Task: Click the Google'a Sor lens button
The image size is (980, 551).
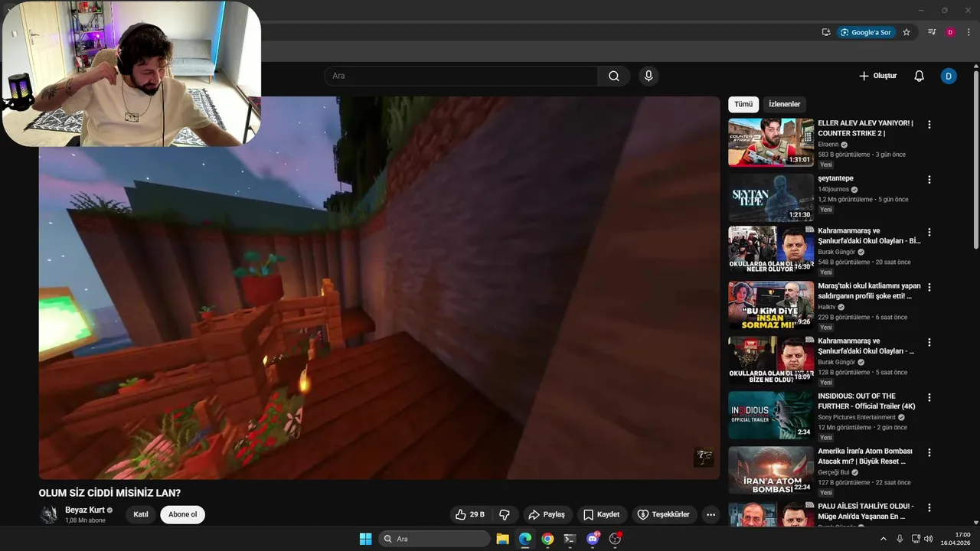Action: pyautogui.click(x=866, y=32)
